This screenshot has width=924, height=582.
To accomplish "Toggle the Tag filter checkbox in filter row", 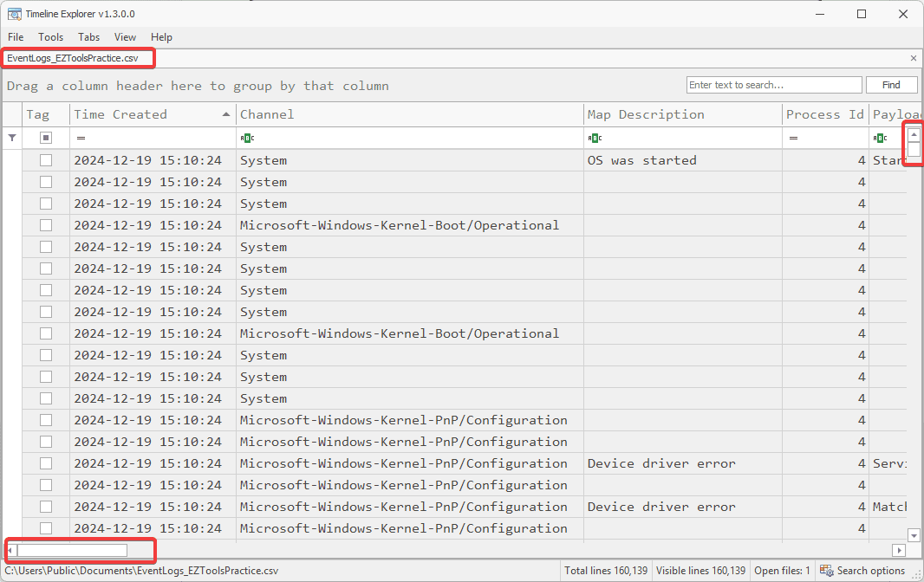I will tap(46, 138).
